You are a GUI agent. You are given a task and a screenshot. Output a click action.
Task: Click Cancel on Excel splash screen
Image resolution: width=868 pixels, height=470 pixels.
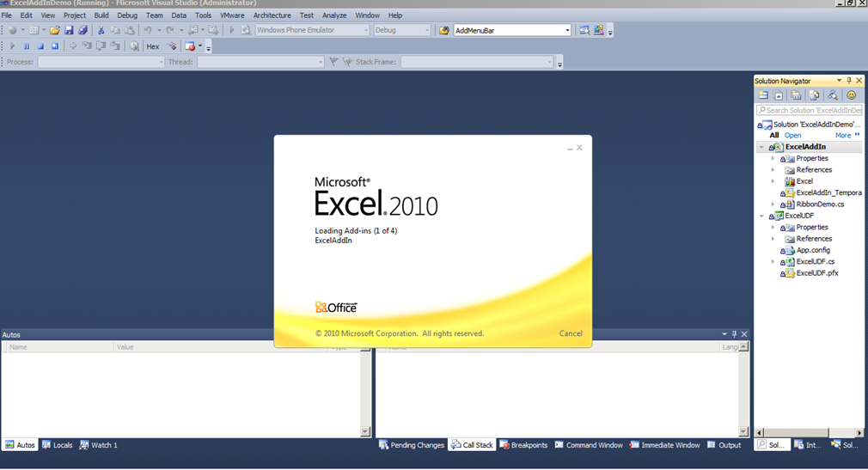point(570,333)
